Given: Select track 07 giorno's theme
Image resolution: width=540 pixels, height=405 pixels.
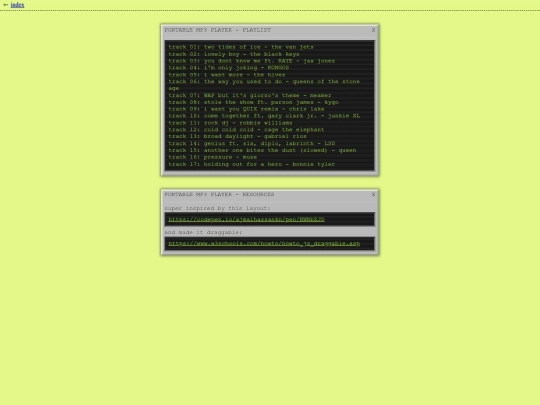Looking at the screenshot, I should pyautogui.click(x=250, y=95).
